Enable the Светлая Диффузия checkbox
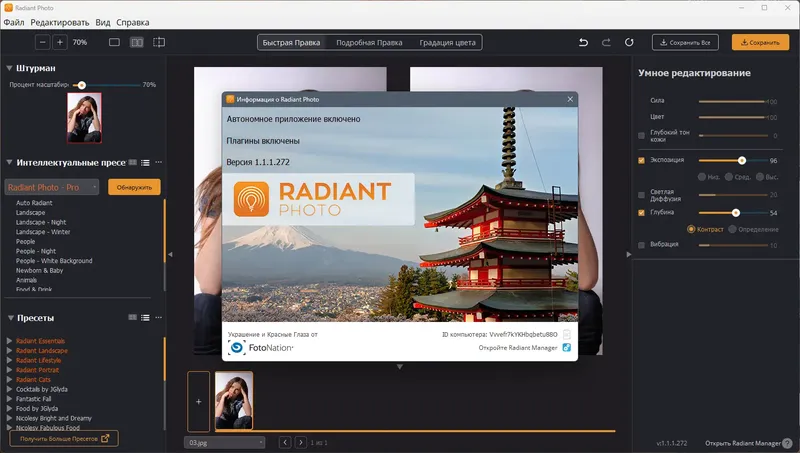Image resolution: width=800 pixels, height=453 pixels. (641, 195)
